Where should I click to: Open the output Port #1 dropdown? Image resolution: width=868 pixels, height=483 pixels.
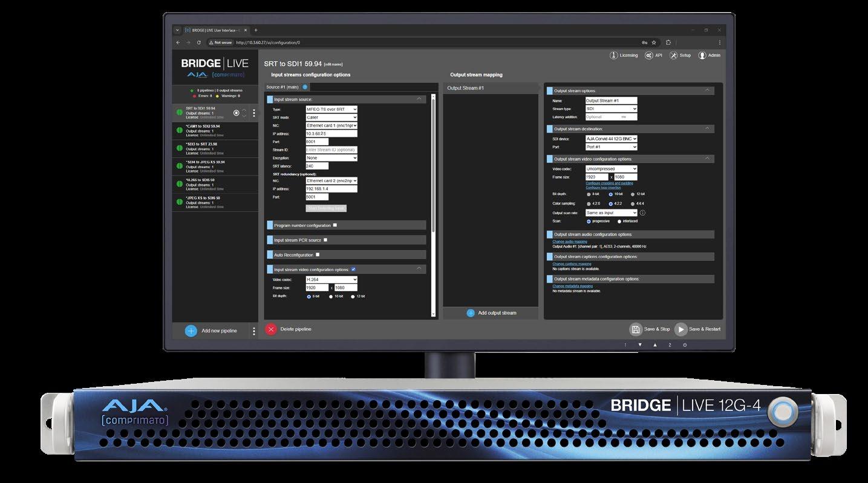point(611,147)
